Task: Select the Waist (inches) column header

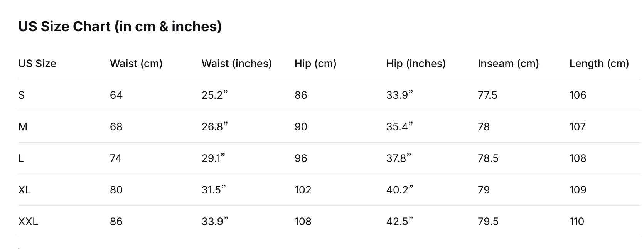Action: tap(236, 64)
